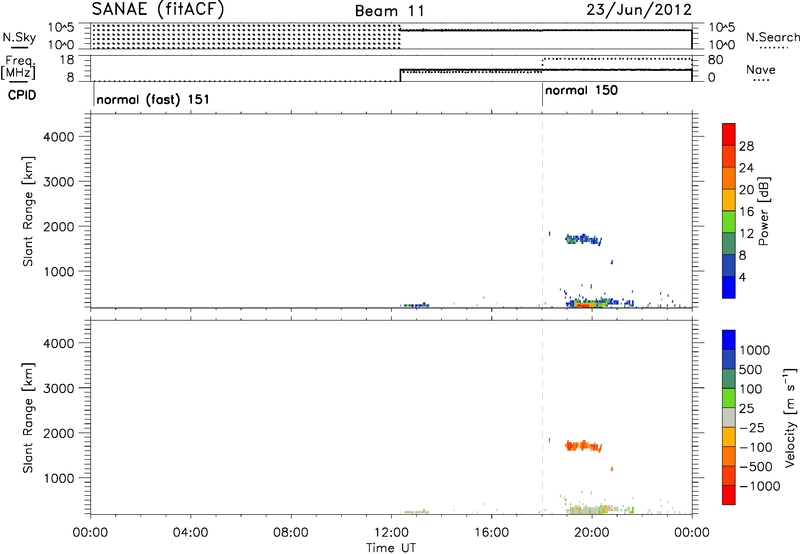Click the date '23/Jun/2012'
The image size is (800, 554).
click(x=639, y=10)
